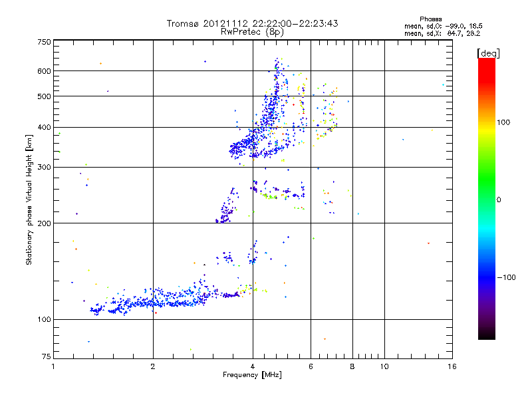Click the x-axis tick label '16'
Viewport: 532px width, 399px height.
coord(452,366)
